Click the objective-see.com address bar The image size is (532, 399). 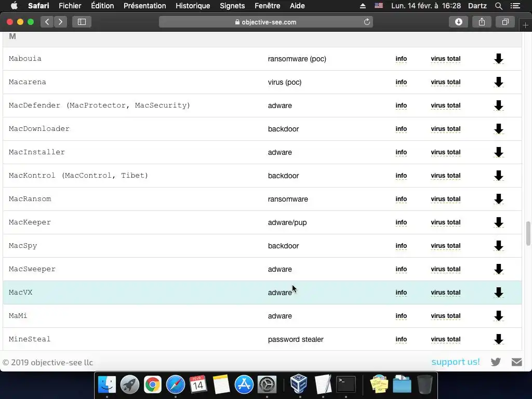[265, 22]
